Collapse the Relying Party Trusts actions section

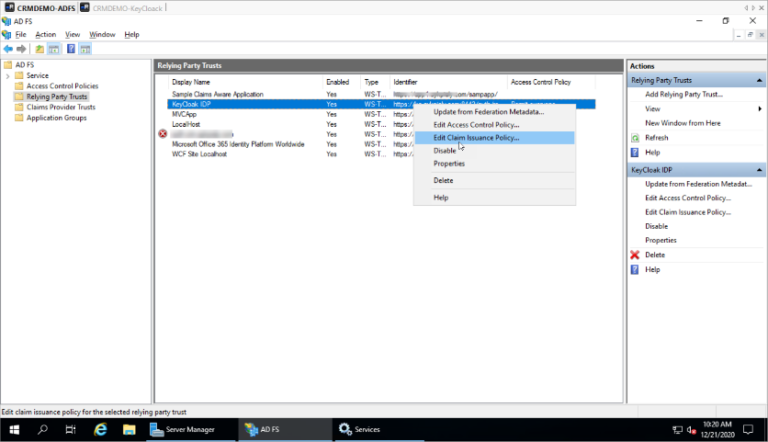click(758, 80)
